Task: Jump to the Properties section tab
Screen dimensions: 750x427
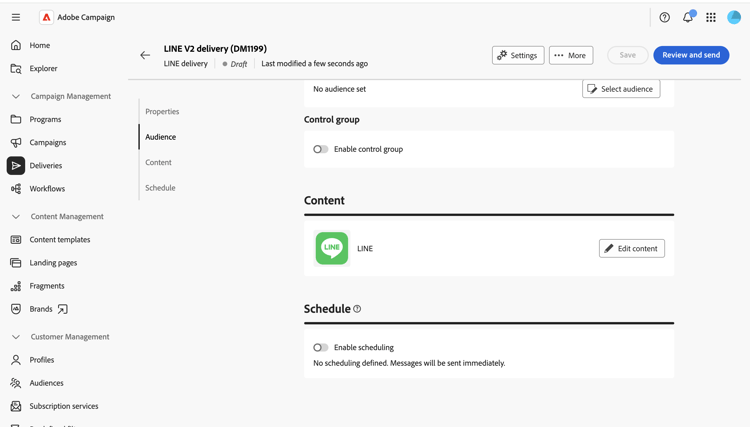Action: click(x=162, y=111)
